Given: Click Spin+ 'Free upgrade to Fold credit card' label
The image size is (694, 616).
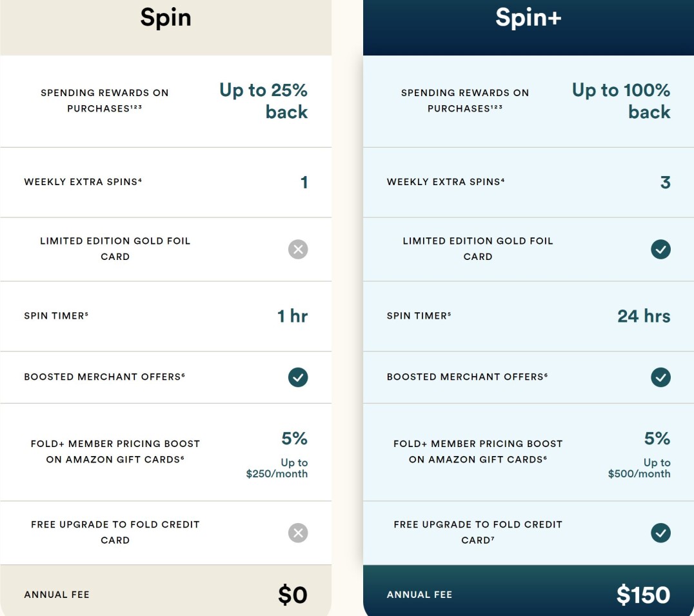Looking at the screenshot, I should click(478, 532).
